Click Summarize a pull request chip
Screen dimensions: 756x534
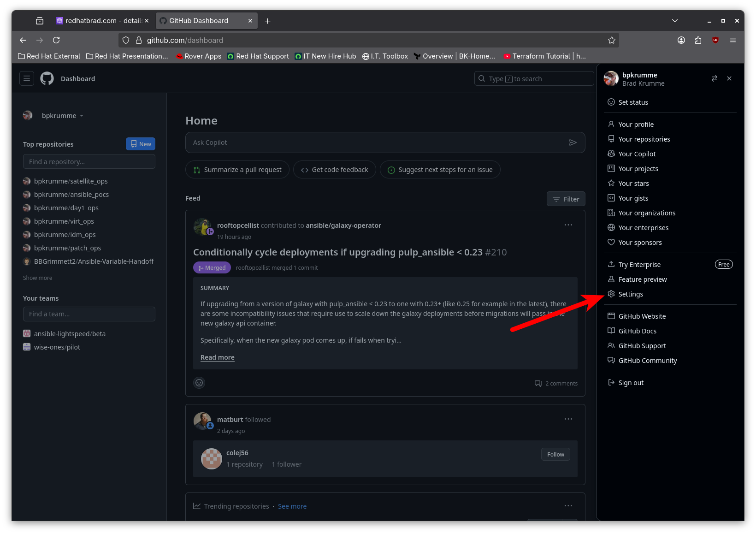click(x=237, y=170)
